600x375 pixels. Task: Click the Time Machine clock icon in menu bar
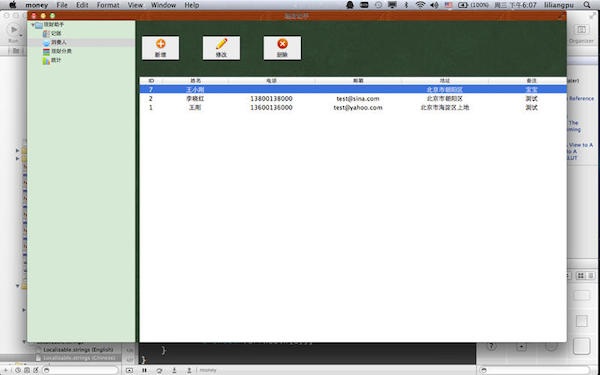point(378,5)
